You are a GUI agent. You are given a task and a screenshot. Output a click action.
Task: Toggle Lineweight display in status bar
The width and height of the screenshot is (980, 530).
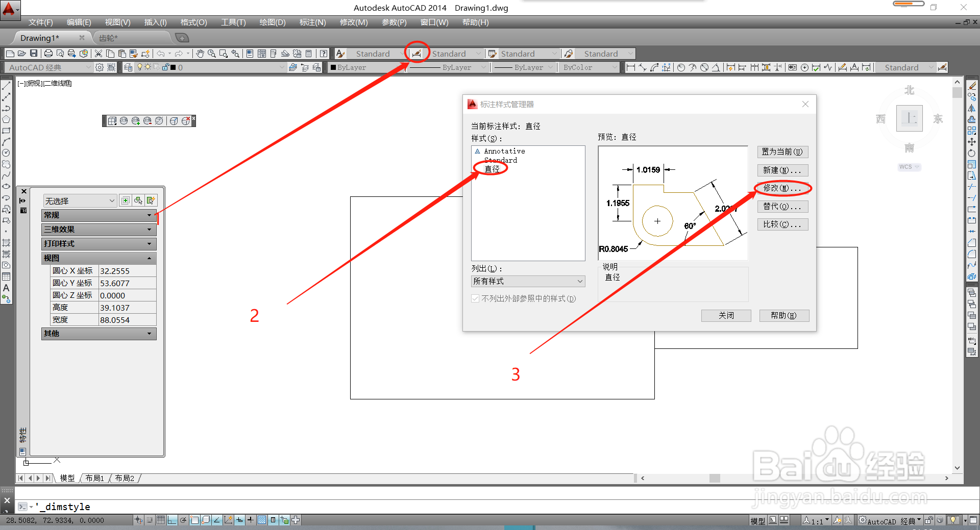click(x=251, y=520)
